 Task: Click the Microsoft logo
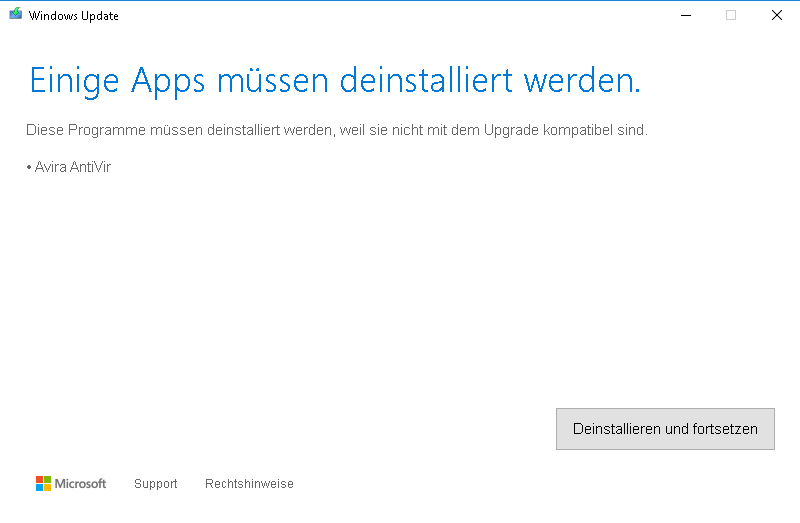pyautogui.click(x=71, y=484)
